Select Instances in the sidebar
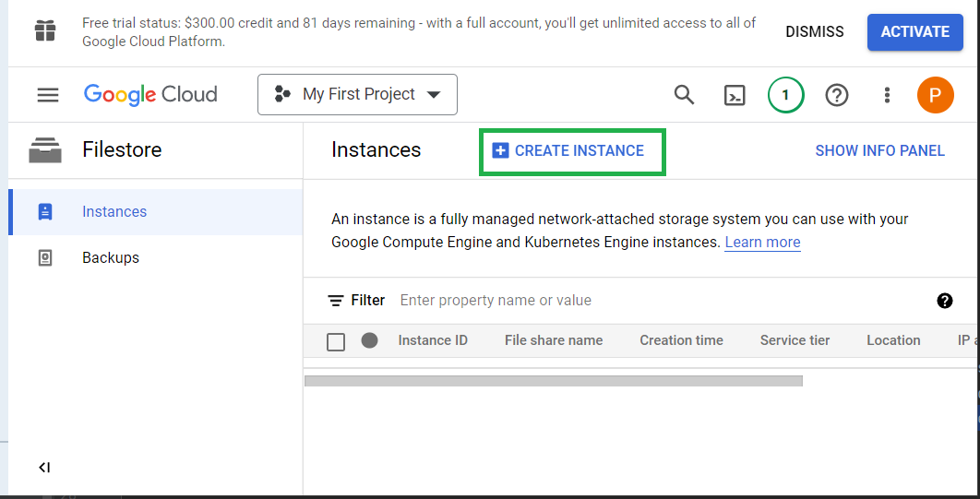 (x=156, y=212)
